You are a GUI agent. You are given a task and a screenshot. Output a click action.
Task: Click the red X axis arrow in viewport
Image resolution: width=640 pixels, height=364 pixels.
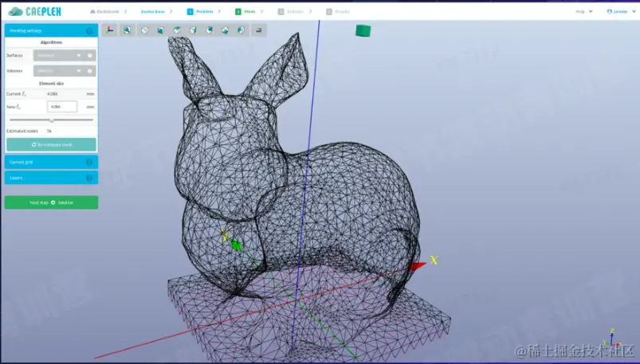coord(417,267)
